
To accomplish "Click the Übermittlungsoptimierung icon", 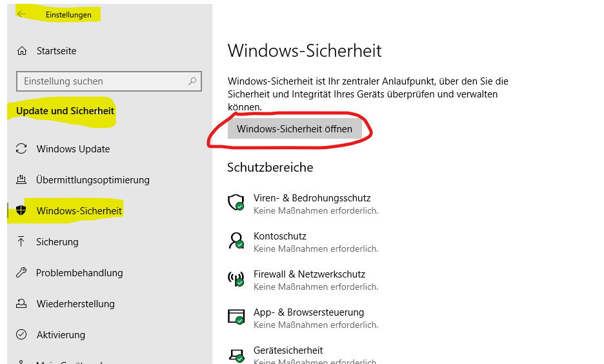I will [x=21, y=179].
